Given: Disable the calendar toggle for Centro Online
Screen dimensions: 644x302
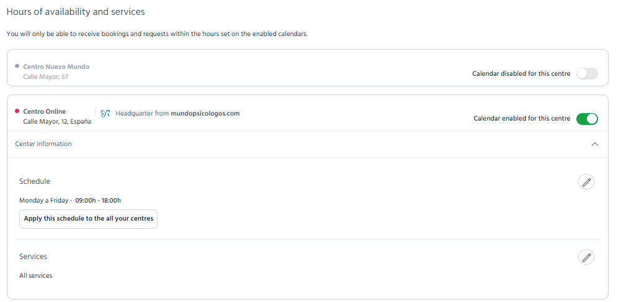Looking at the screenshot, I should point(587,119).
